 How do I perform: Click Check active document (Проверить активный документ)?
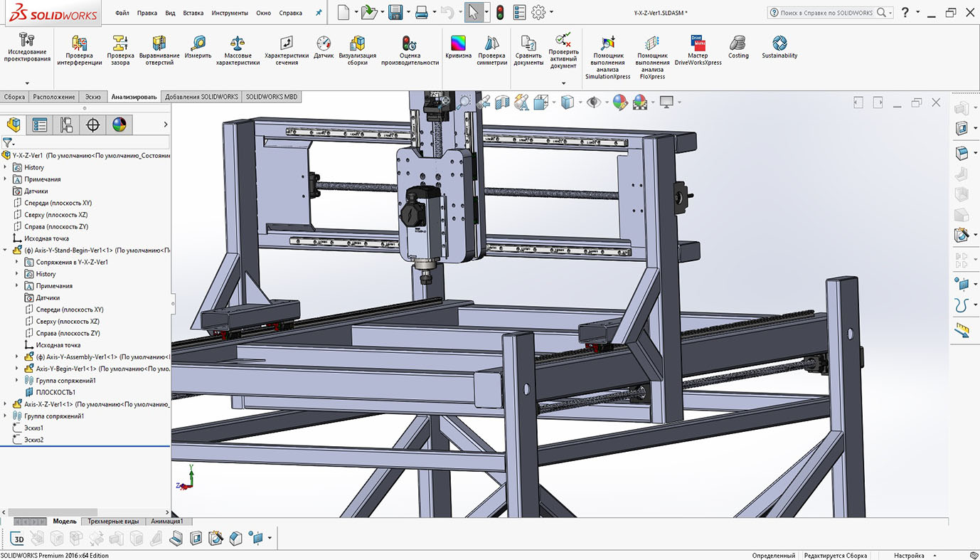pyautogui.click(x=563, y=50)
